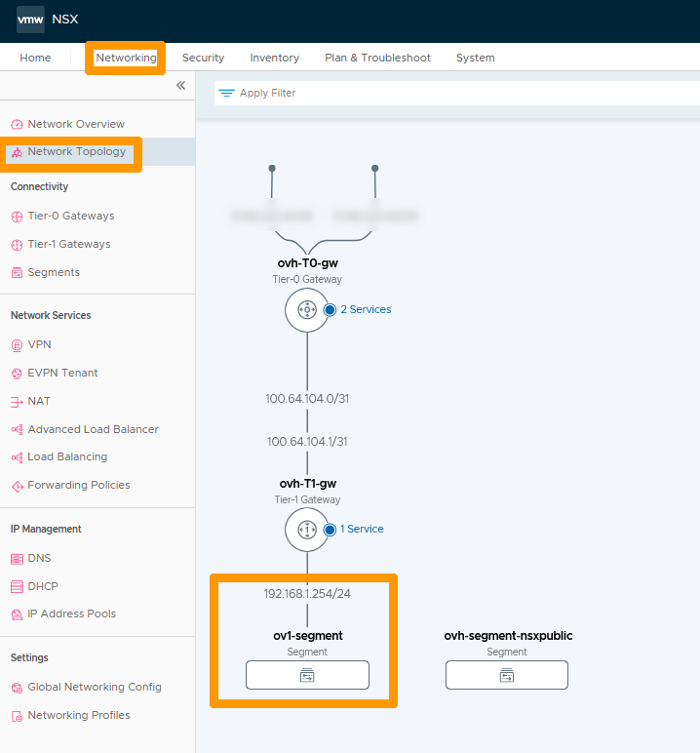
Task: Open Segments under Connectivity
Action: pyautogui.click(x=54, y=272)
